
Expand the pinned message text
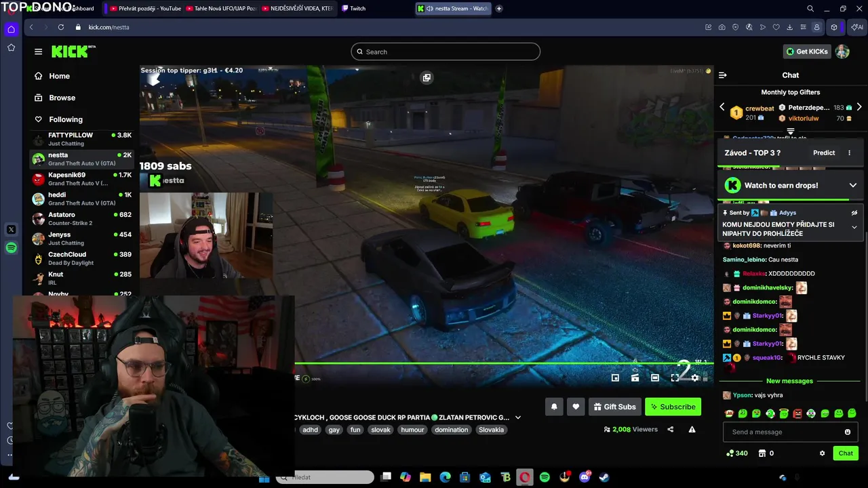click(x=854, y=228)
